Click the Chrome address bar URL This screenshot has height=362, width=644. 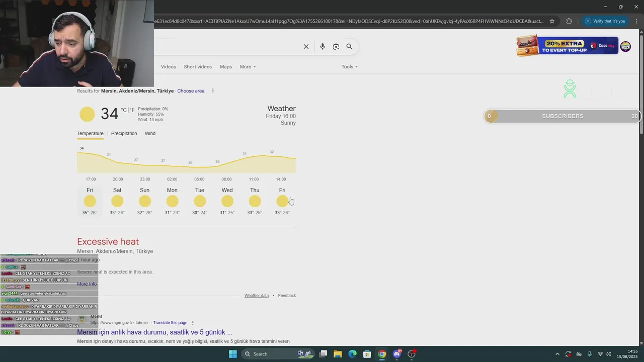pyautogui.click(x=350, y=21)
